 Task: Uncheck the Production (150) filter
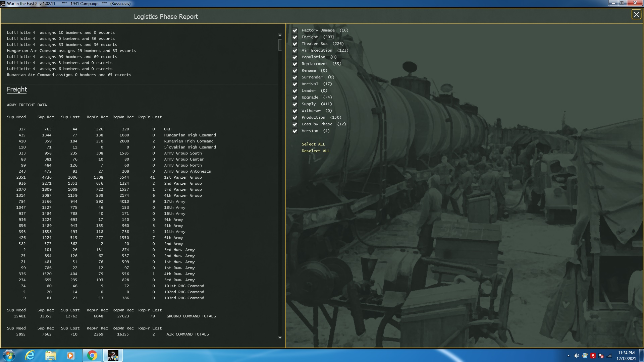pos(295,117)
